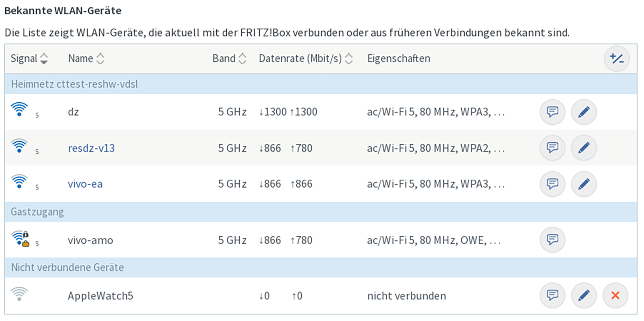
Task: Show details for resdz-v13 via comment icon
Action: point(552,148)
